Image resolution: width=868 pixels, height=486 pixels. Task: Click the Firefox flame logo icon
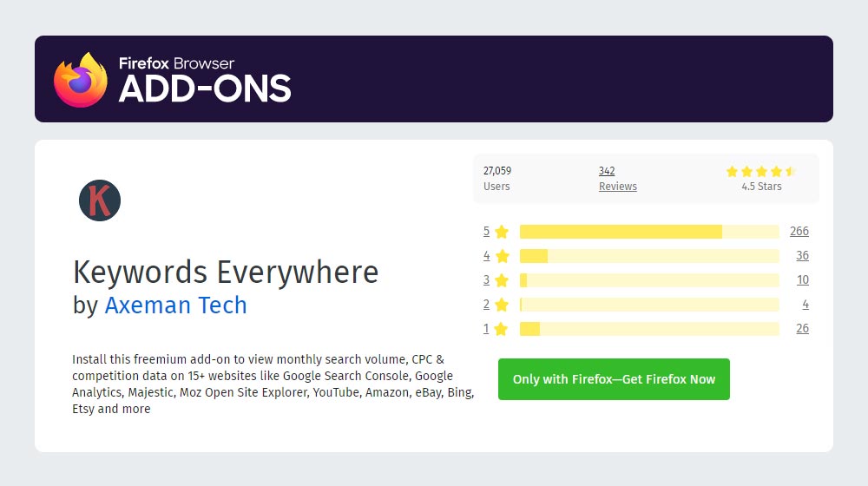click(80, 79)
